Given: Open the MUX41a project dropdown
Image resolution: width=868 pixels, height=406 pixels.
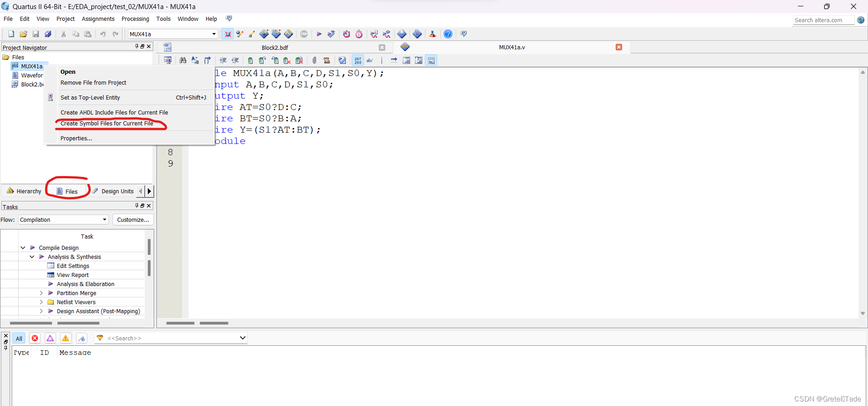Looking at the screenshot, I should (x=214, y=34).
